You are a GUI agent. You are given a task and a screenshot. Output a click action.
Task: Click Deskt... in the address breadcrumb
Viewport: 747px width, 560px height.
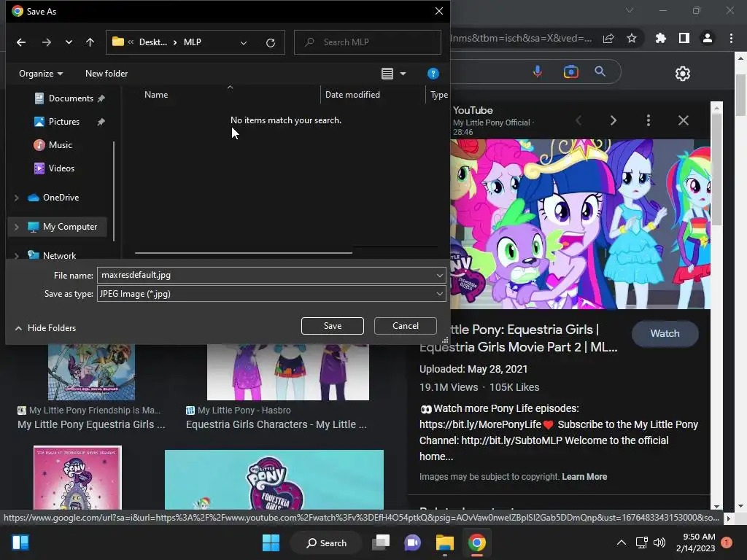[x=153, y=42]
